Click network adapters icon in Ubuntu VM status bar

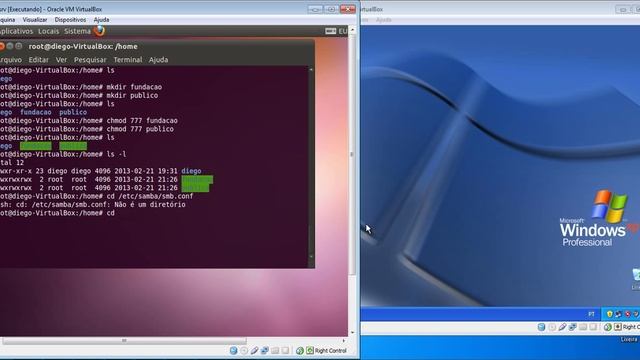click(x=265, y=351)
